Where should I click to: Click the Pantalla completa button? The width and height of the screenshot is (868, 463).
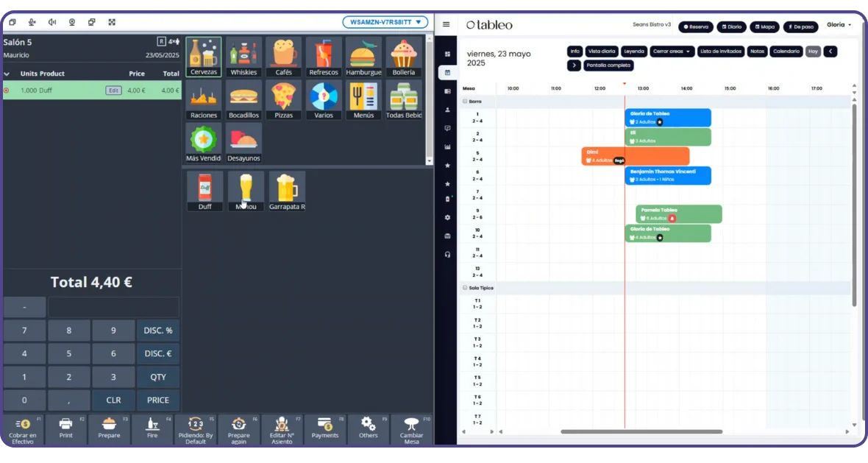coord(608,66)
